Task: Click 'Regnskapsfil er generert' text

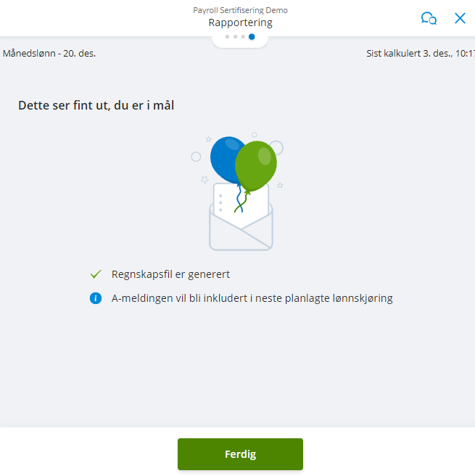Action: 170,274
